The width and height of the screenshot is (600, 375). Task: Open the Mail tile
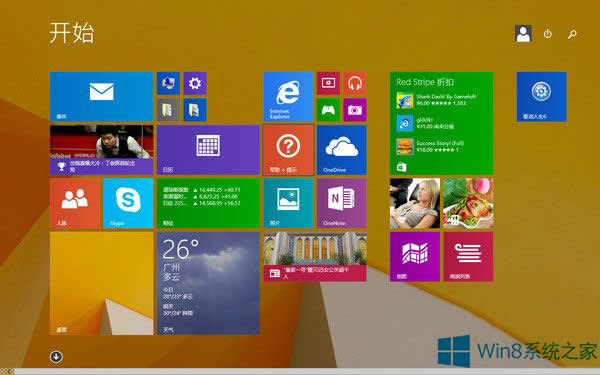(x=101, y=97)
